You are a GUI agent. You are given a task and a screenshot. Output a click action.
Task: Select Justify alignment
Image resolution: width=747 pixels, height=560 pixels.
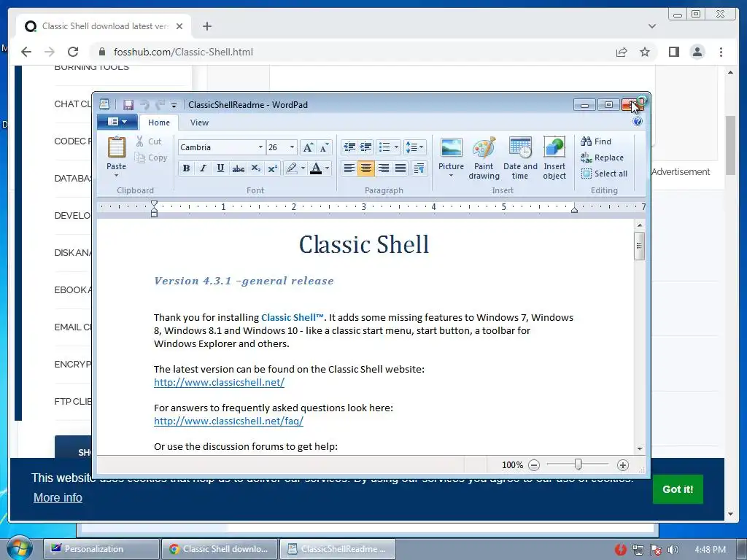coord(400,168)
